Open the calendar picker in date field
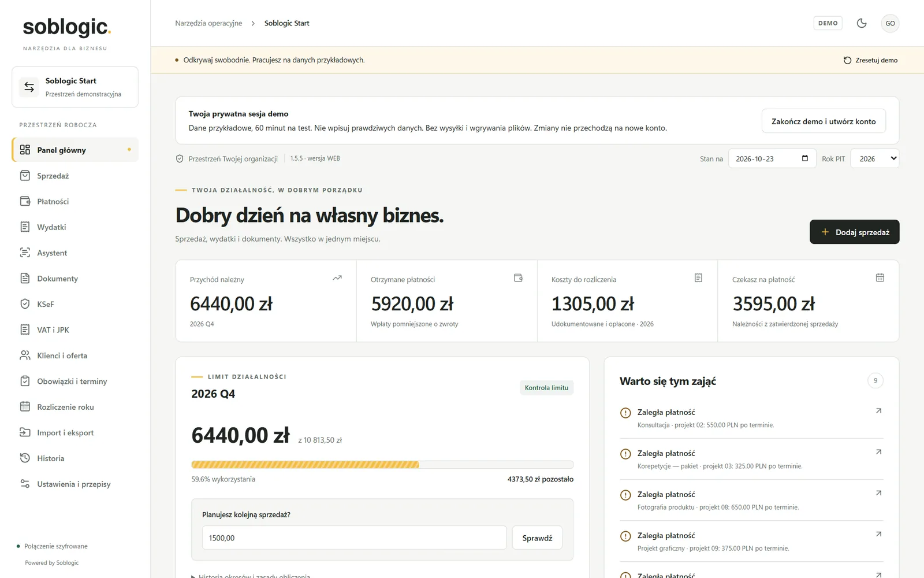The image size is (924, 578). click(805, 158)
